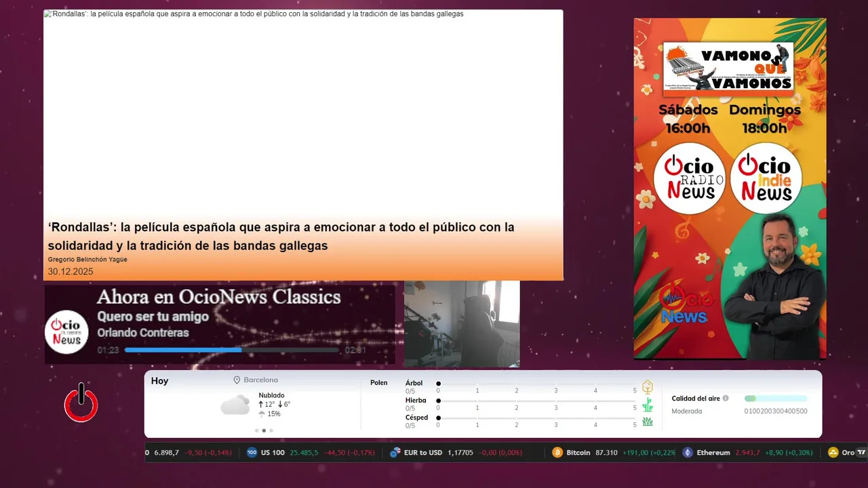Select the third weather carousel dot
Screen dimensions: 868x488
[x=271, y=430]
